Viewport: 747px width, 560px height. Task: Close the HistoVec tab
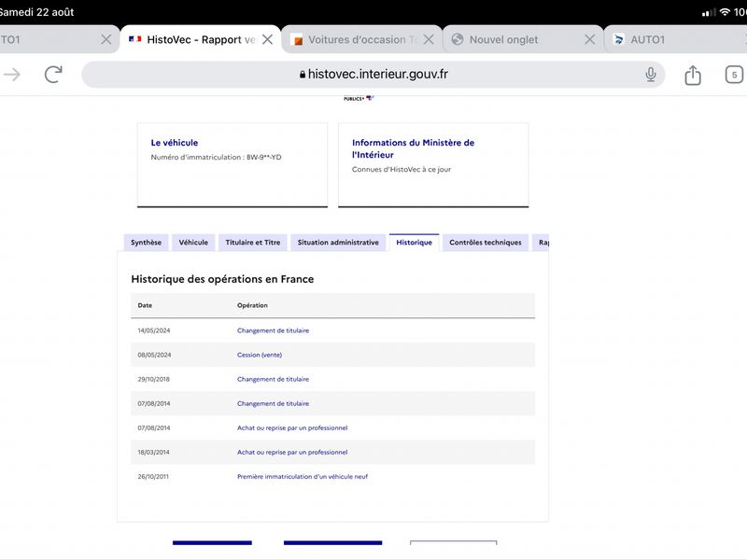click(x=268, y=39)
